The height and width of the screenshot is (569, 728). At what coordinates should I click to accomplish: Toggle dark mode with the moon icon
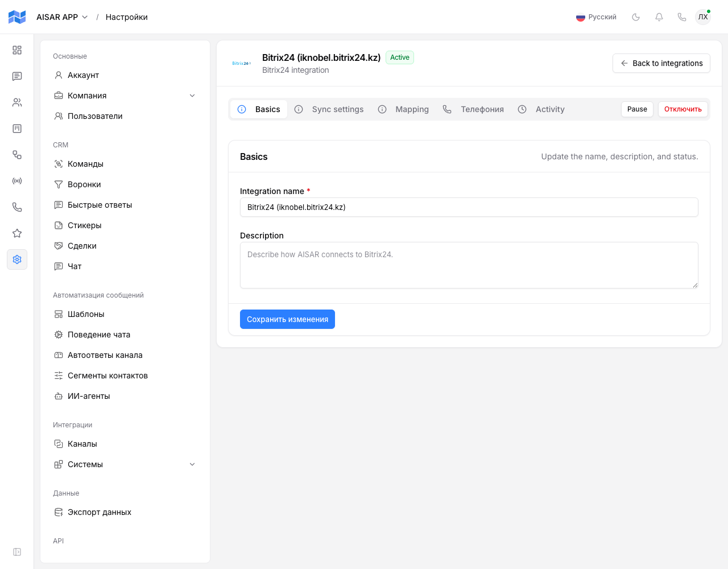(x=636, y=17)
